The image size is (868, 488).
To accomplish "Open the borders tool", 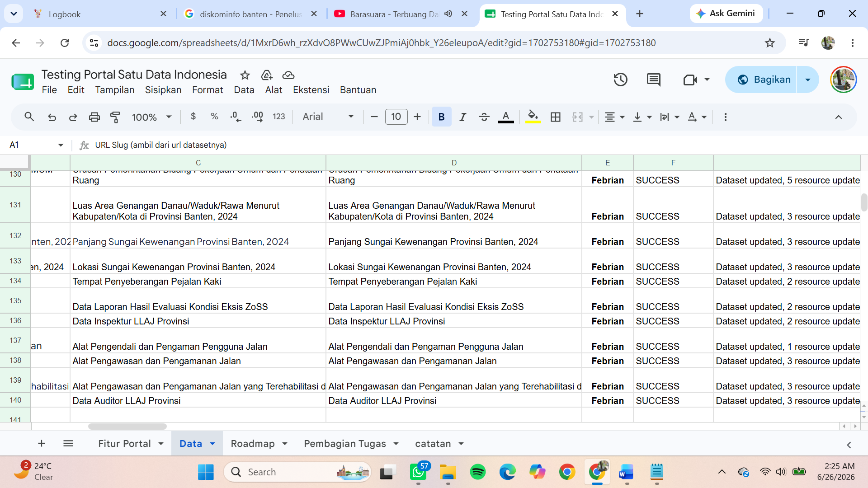I will pyautogui.click(x=556, y=117).
